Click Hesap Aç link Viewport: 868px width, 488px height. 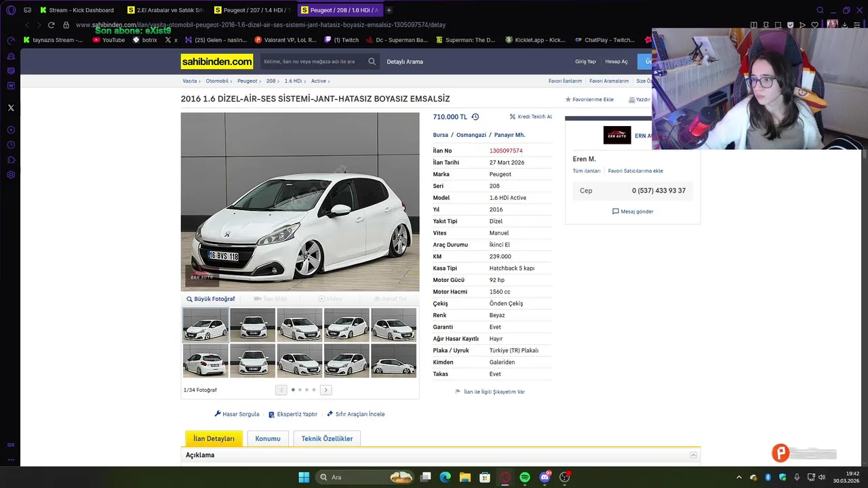(x=616, y=62)
